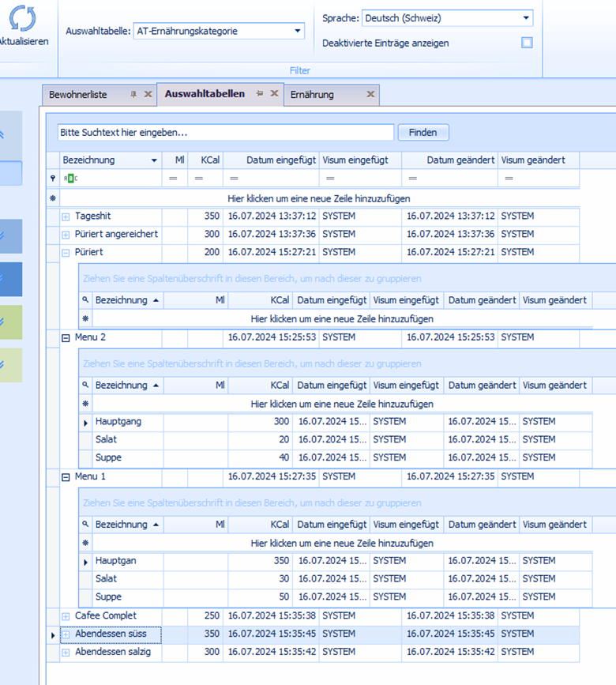Collapse the Menu 2 row
The image size is (616, 685).
(66, 337)
